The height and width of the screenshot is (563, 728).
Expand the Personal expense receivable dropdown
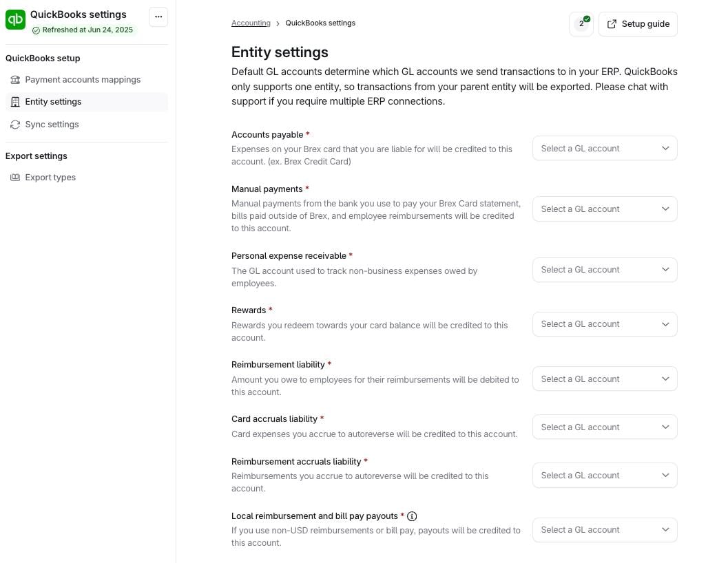tap(604, 270)
